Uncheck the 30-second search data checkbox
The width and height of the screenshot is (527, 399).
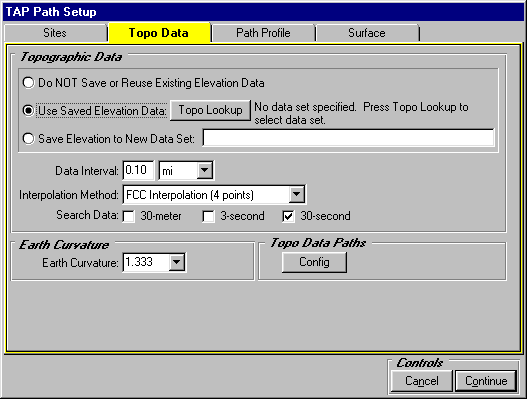[x=288, y=216]
